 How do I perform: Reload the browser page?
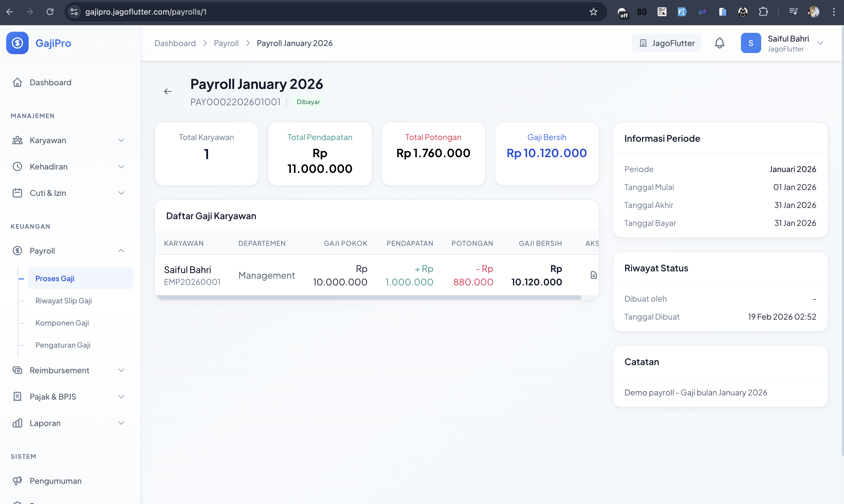pyautogui.click(x=50, y=12)
